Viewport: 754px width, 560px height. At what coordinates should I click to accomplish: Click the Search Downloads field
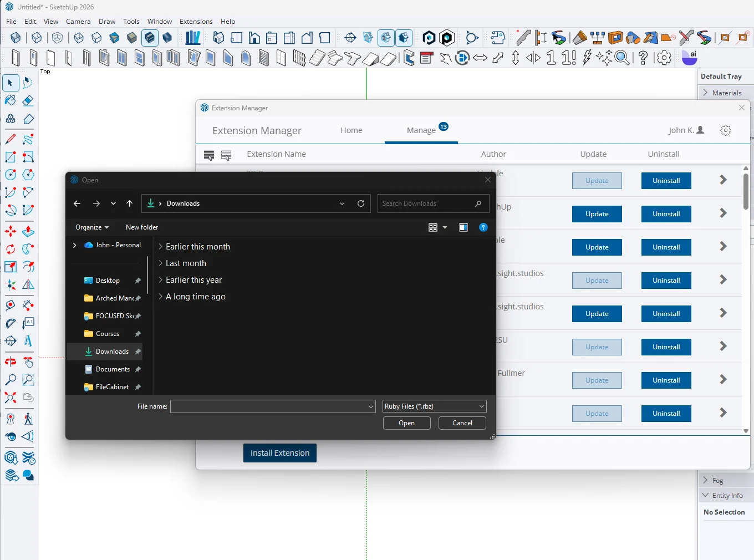pyautogui.click(x=434, y=203)
